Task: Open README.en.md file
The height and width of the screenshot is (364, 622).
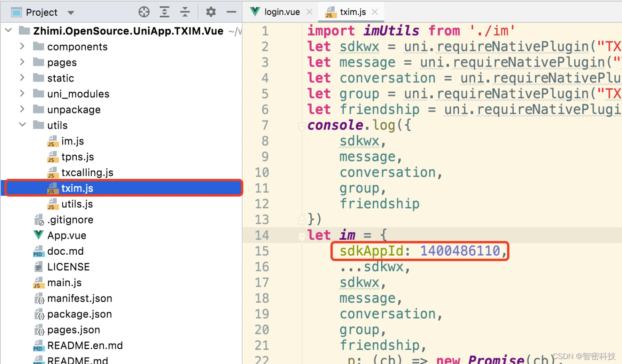Action: click(x=85, y=346)
